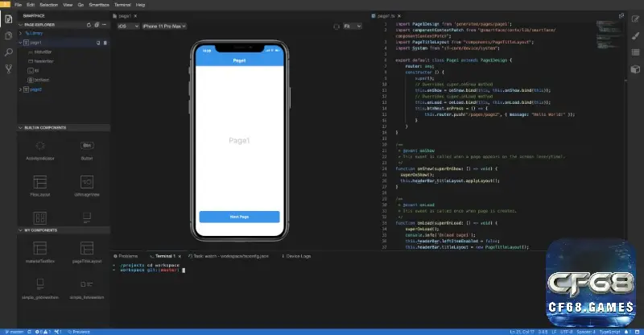The height and width of the screenshot is (335, 644).
Task: Pick the simple_gridviewitem component
Action: [40, 288]
